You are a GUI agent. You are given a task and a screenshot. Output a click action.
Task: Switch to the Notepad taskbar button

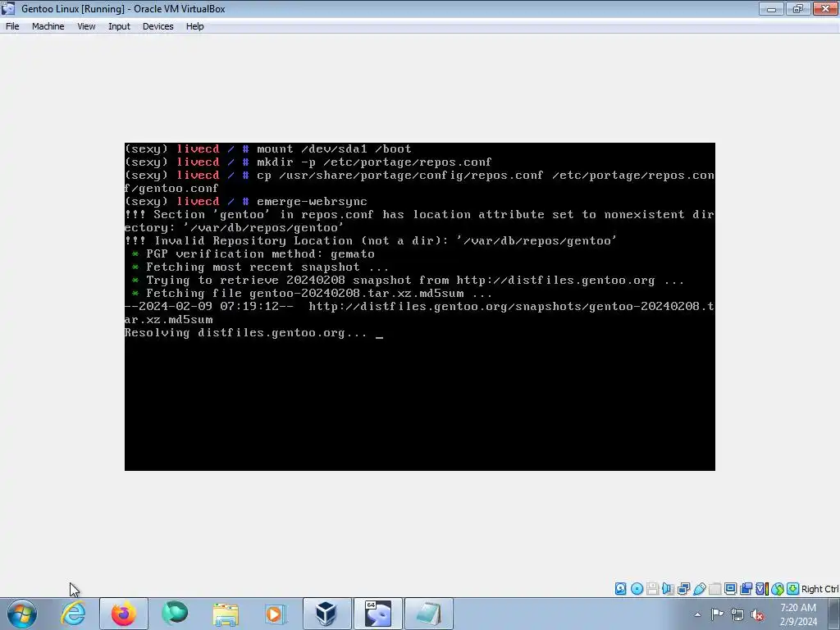428,614
